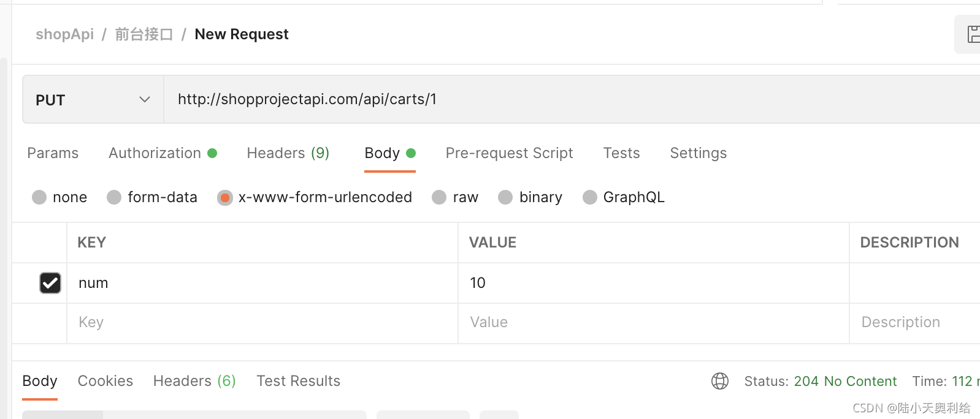Open the PUT method dropdown
This screenshot has height=419, width=980.
(x=93, y=100)
